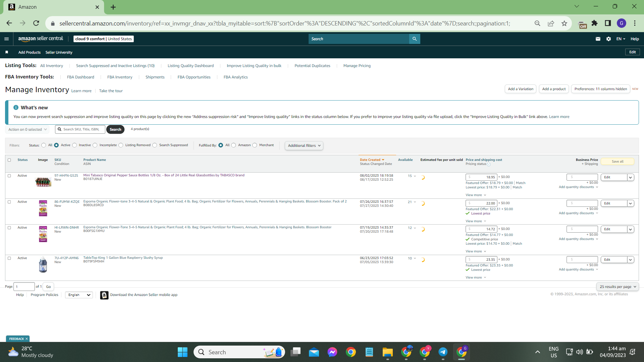Click the price field showing 22.00
This screenshot has height=362, width=644.
coord(481,203)
